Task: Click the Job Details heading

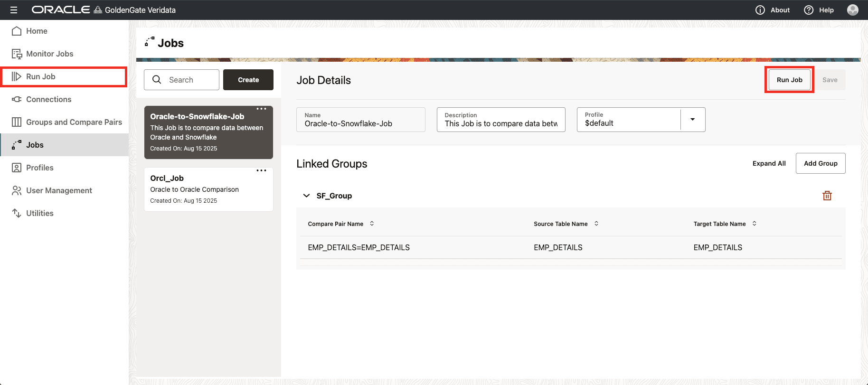Action: tap(324, 80)
